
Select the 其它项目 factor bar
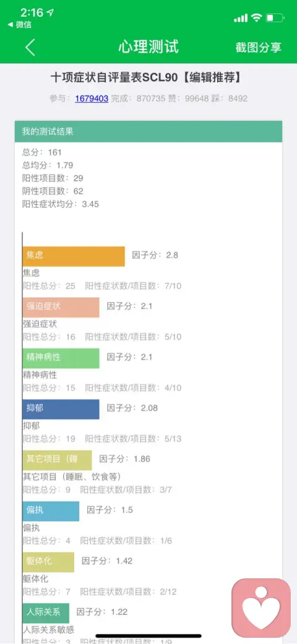57,460
